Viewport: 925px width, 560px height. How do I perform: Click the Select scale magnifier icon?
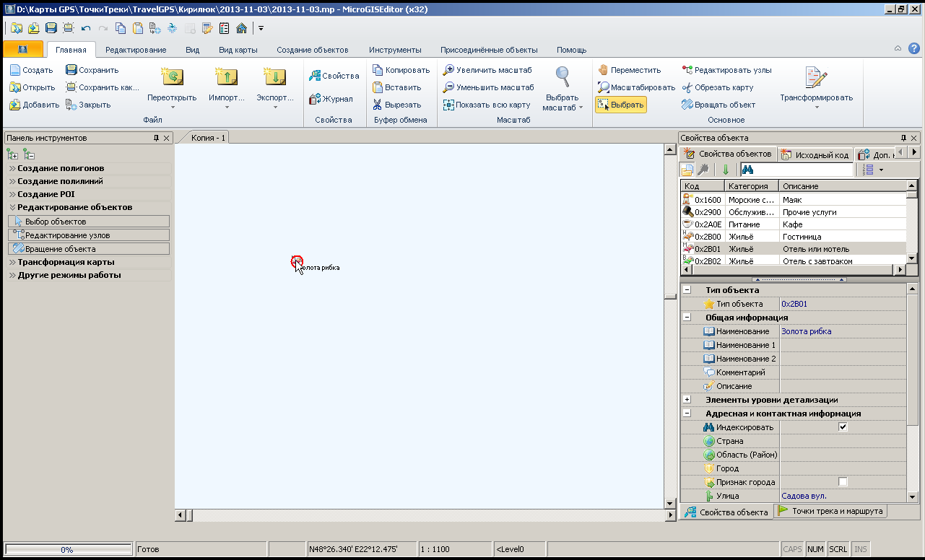[562, 77]
